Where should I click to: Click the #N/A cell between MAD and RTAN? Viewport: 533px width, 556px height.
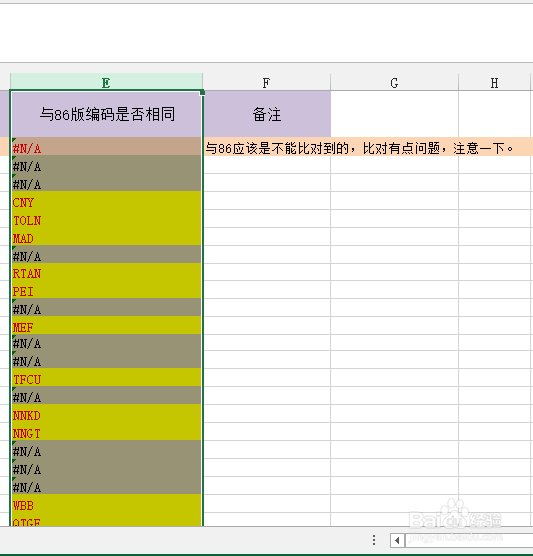[x=106, y=254]
